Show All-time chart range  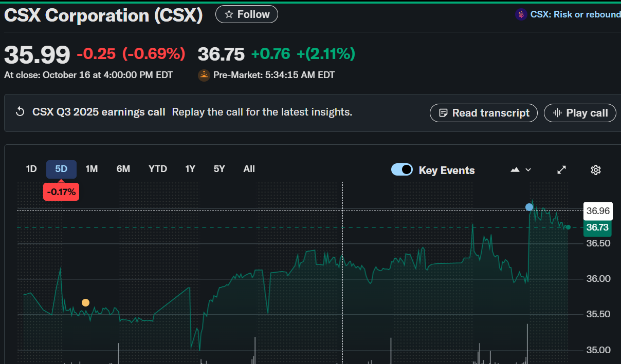(x=249, y=169)
